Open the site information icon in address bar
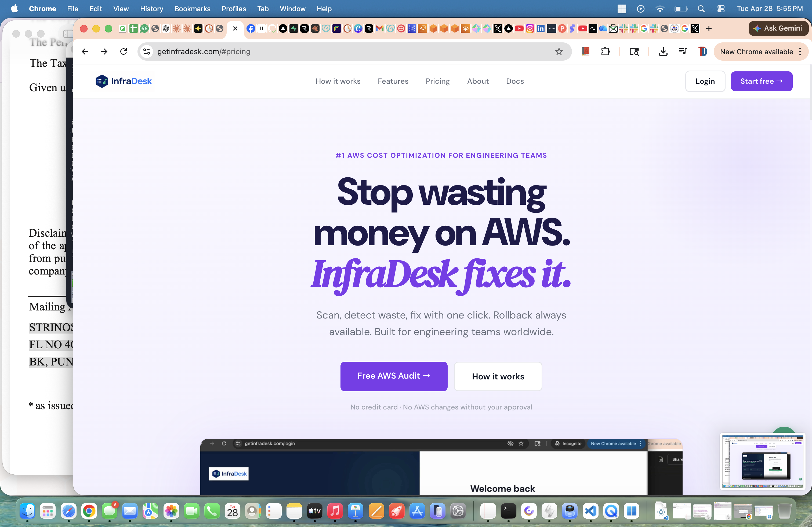Screen dimensions: 812x527 coord(147,52)
